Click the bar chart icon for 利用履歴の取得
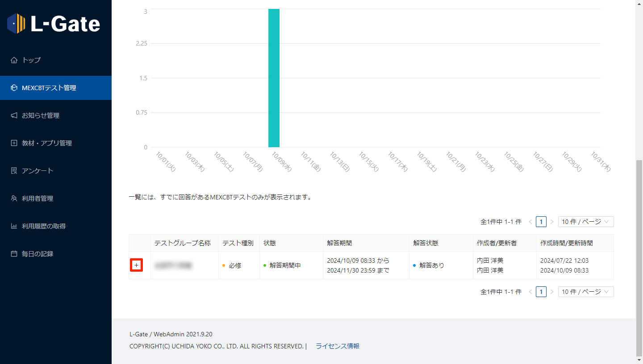 coord(14,226)
